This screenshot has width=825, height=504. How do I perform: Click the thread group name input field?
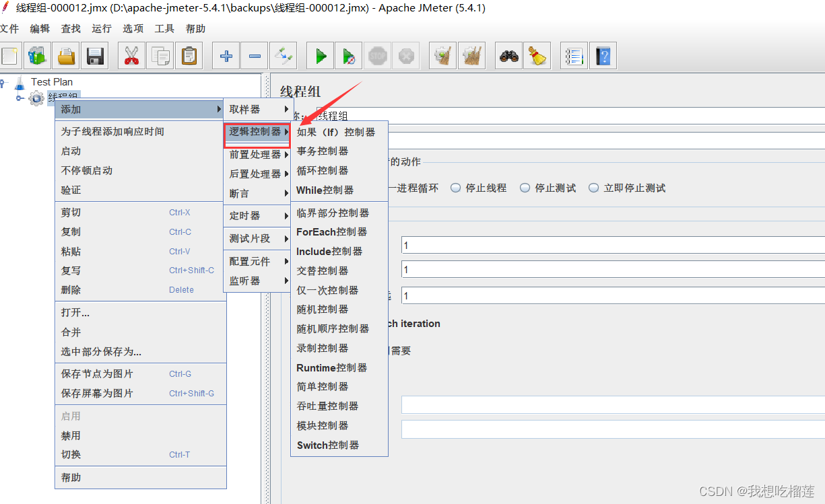tap(570, 115)
